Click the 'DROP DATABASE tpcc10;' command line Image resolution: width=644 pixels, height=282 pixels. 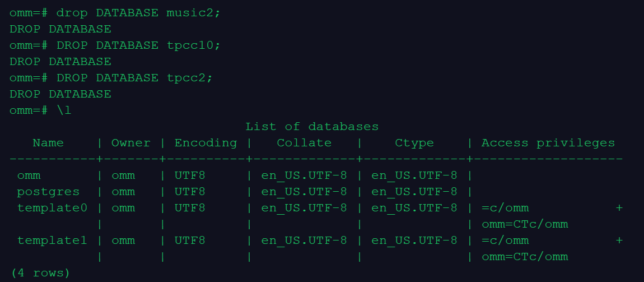138,45
